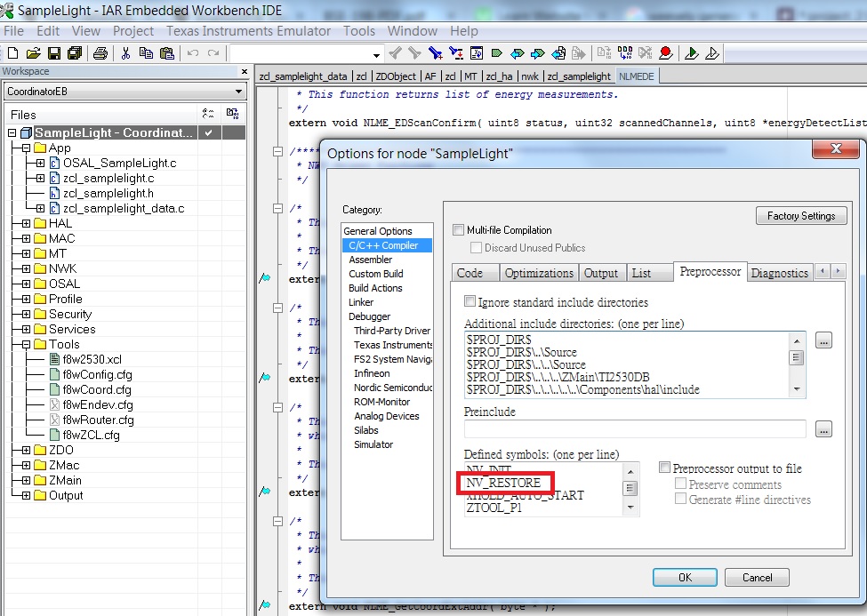This screenshot has height=616, width=867.
Task: Open the zcl_samplelight_data editor tab
Action: 303,76
